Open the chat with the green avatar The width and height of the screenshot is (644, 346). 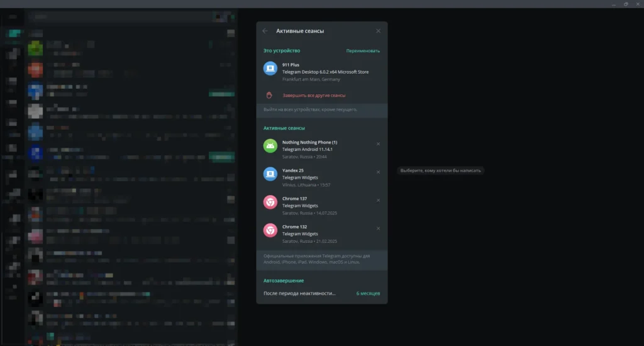tap(35, 48)
